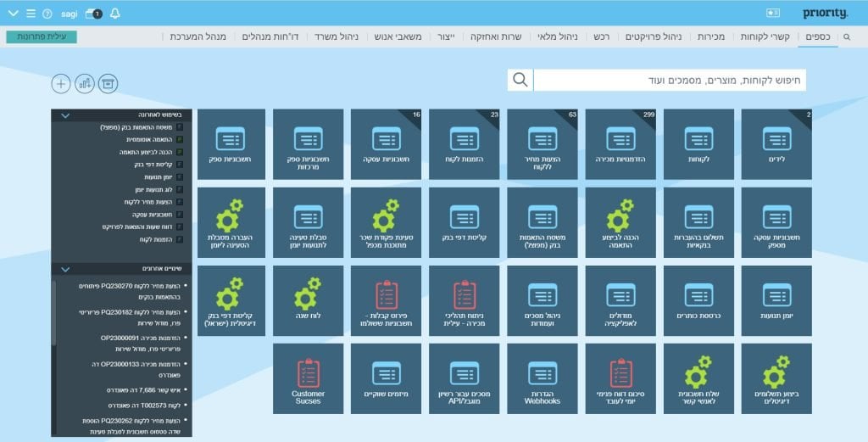Open the לוח שנה calendar tile
The height and width of the screenshot is (442, 868).
coord(308,300)
